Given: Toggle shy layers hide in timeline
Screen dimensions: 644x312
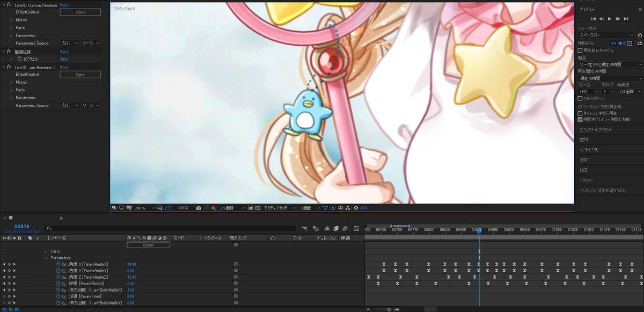Looking at the screenshot, I should coord(327,229).
